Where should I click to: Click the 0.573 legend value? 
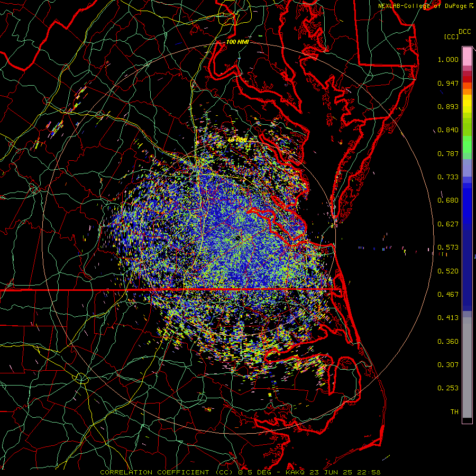tap(448, 248)
